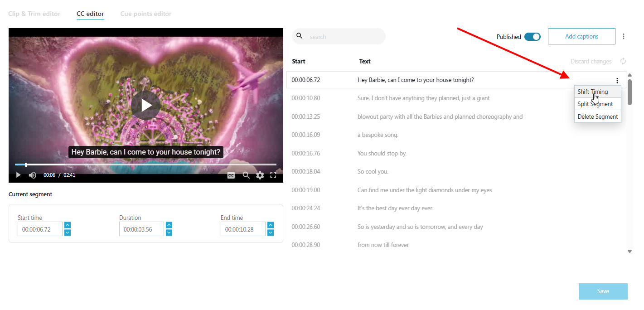
Task: Increase Start time with the up stepper
Action: click(67, 225)
